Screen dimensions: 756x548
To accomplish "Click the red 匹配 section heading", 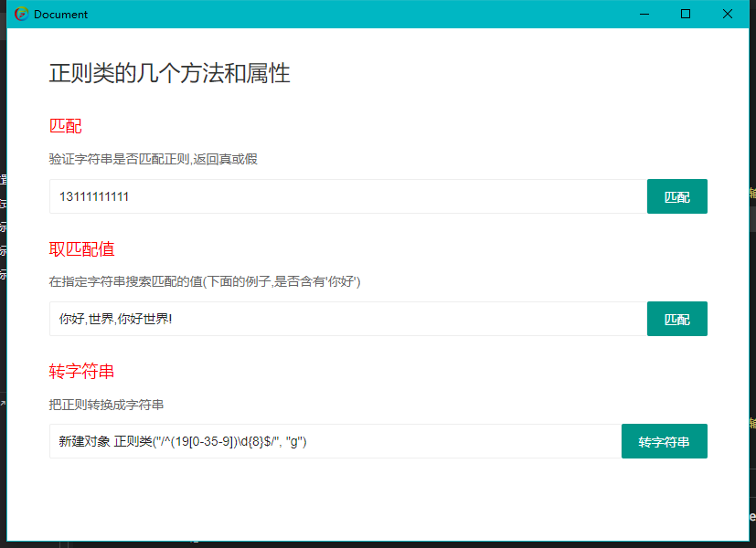I will (66, 126).
